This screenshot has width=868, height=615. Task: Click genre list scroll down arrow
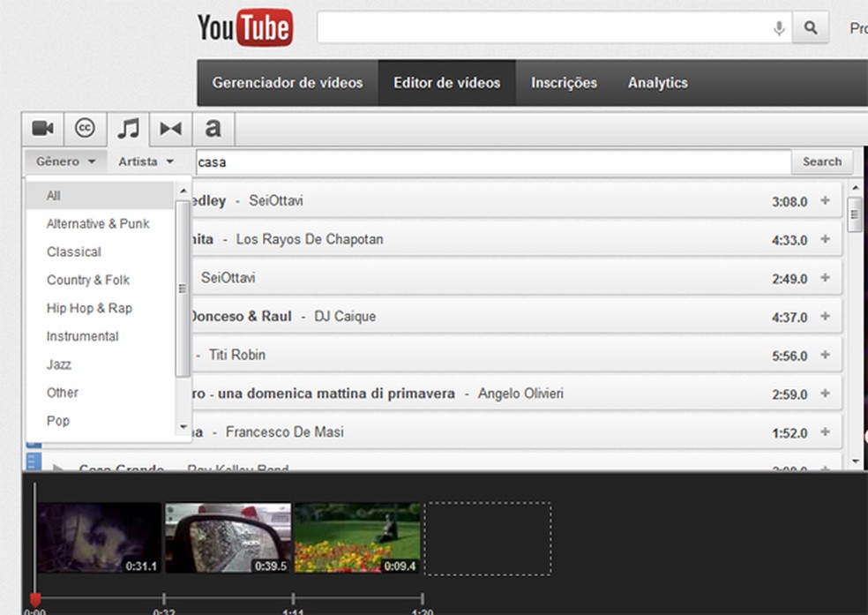[183, 427]
